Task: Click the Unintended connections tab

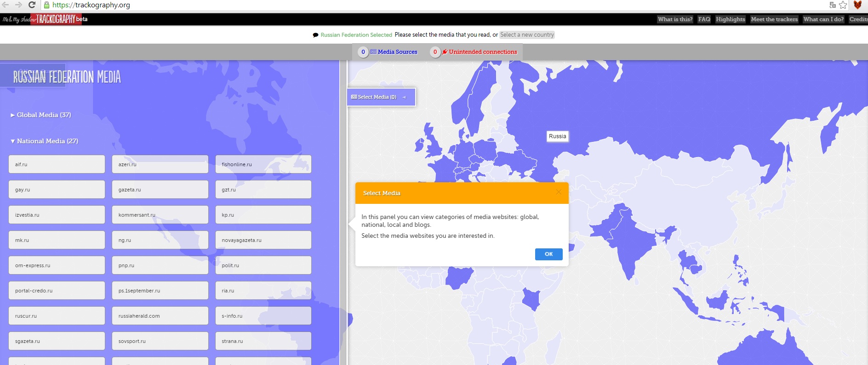Action: tap(480, 52)
